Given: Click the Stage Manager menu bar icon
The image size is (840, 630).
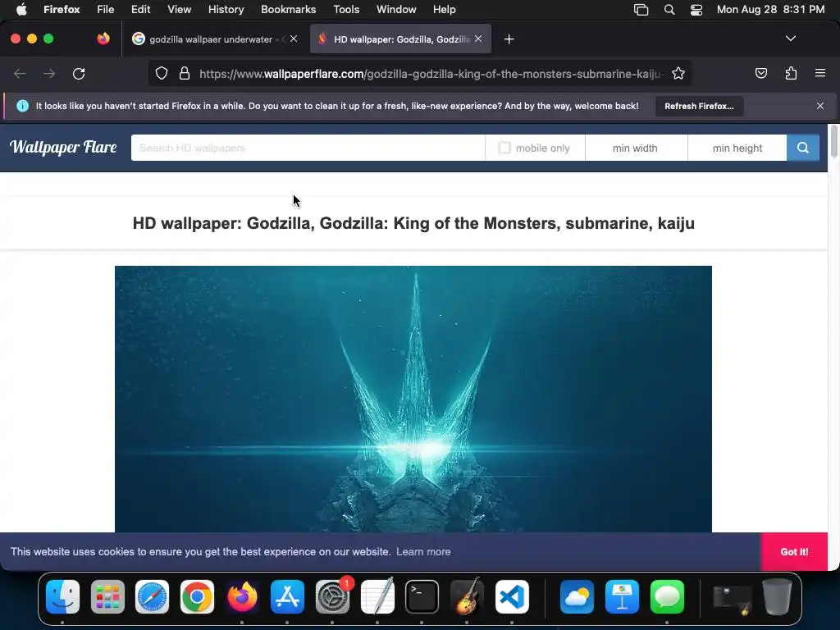Looking at the screenshot, I should pos(641,10).
